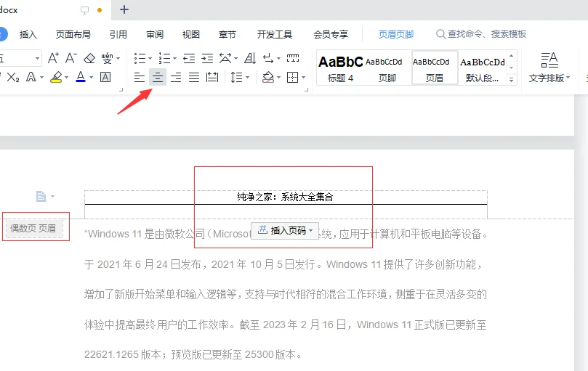Click the monitor icon on document tab

85,10
